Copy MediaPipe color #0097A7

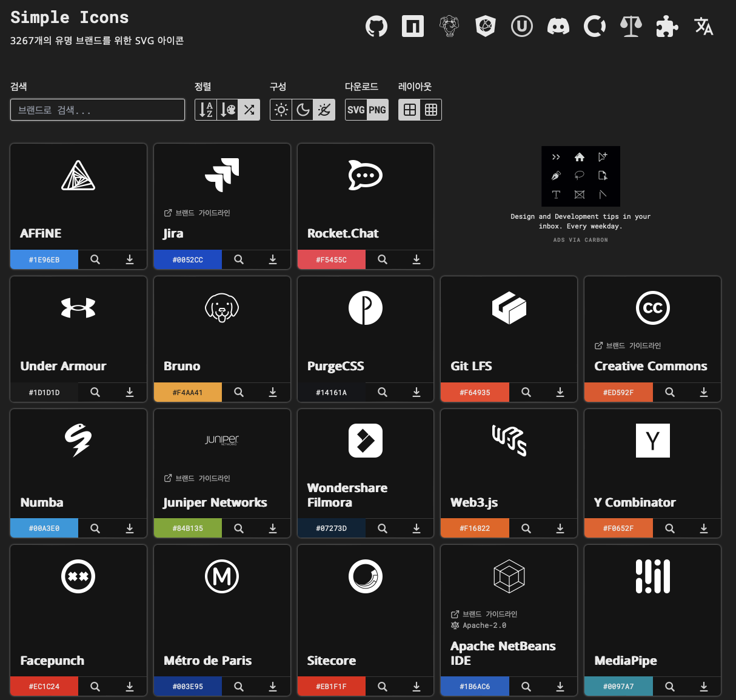[618, 686]
